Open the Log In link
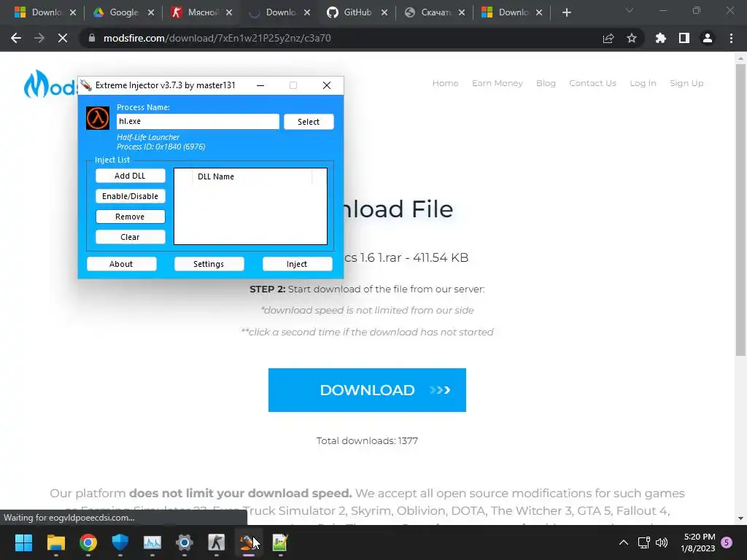 tap(643, 83)
